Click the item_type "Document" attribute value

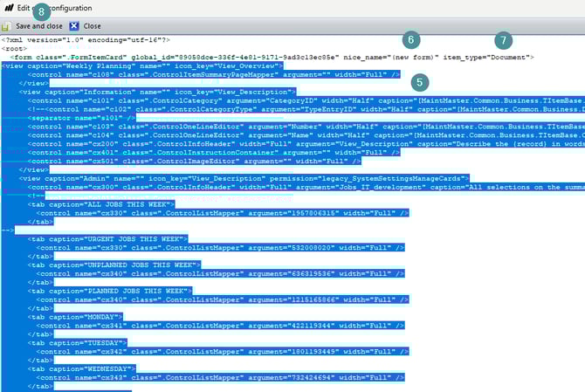click(x=509, y=57)
